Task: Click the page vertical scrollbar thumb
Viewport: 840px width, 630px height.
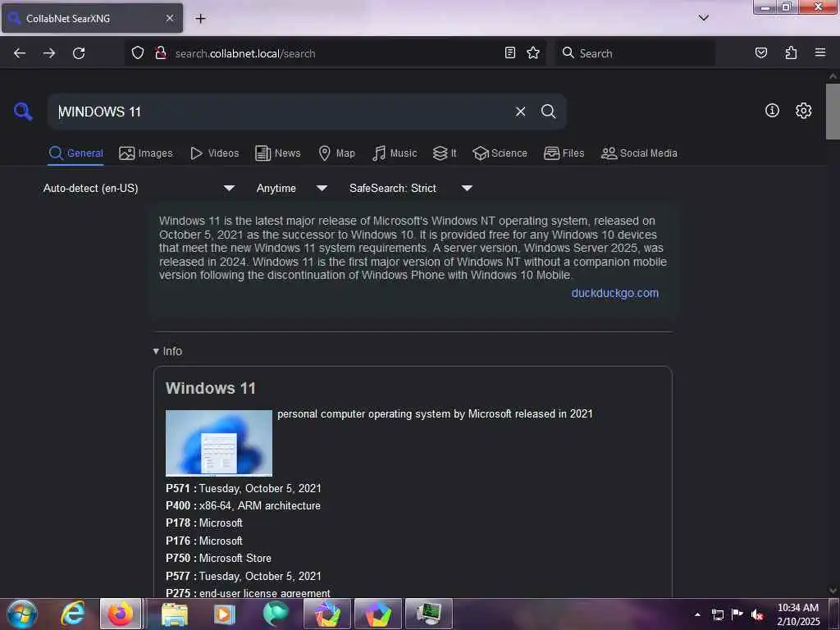Action: 833,112
